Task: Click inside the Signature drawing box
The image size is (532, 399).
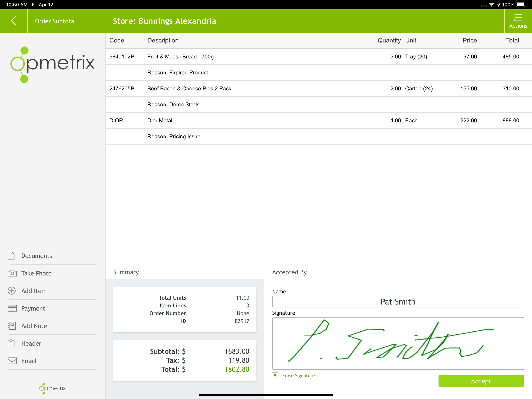Action: 398,343
